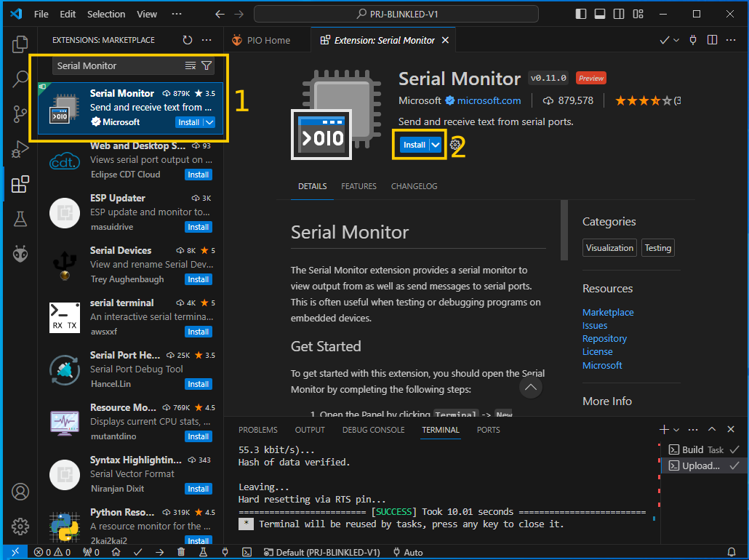Open the PROBLEMS panel tab

click(258, 430)
